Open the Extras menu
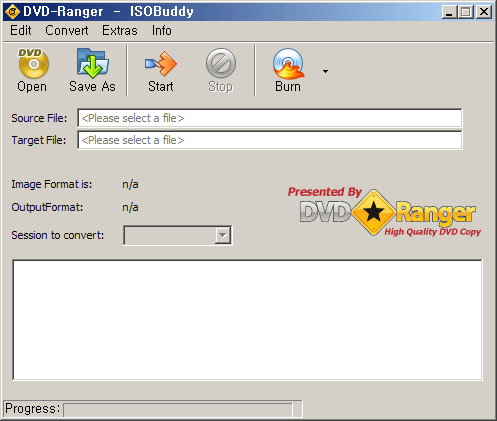The image size is (497, 421). [x=120, y=31]
